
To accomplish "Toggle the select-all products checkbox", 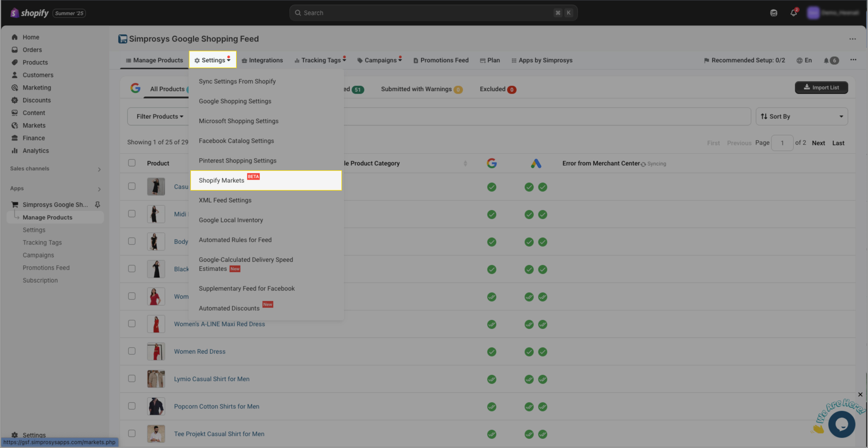I will (x=132, y=163).
